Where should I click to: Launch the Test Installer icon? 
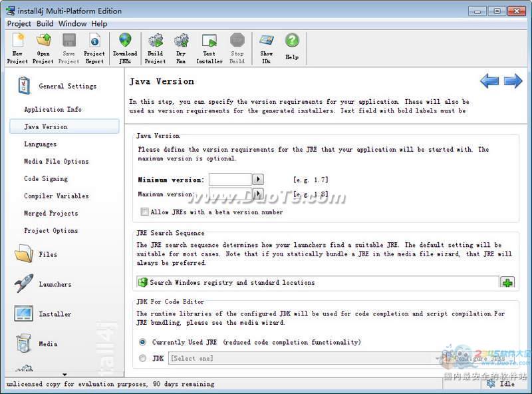[x=209, y=48]
